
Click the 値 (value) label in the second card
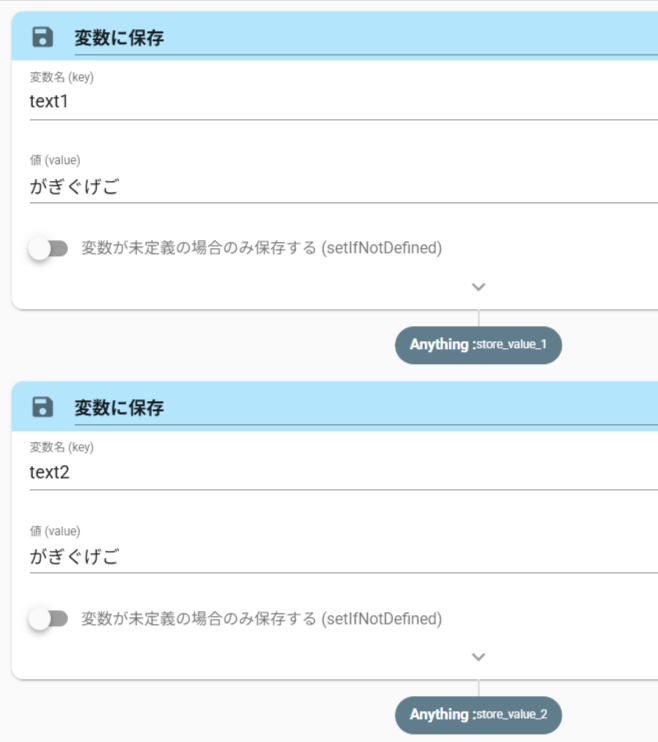pyautogui.click(x=54, y=531)
